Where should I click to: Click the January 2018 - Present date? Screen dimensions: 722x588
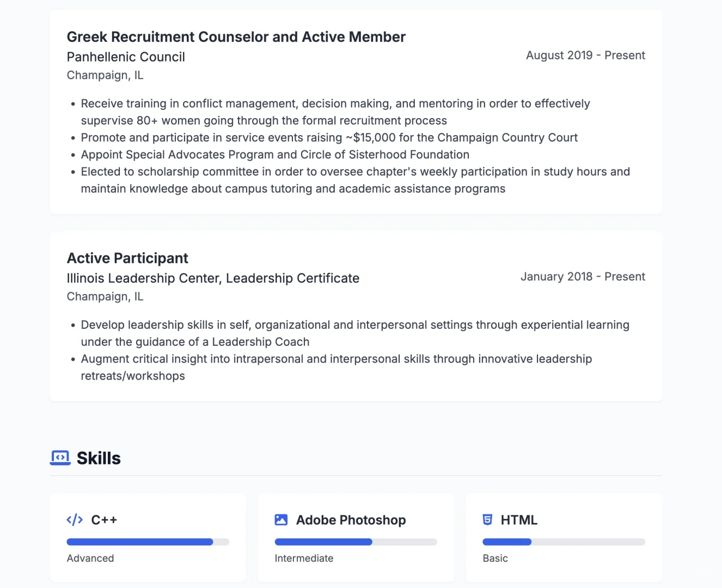click(x=583, y=277)
